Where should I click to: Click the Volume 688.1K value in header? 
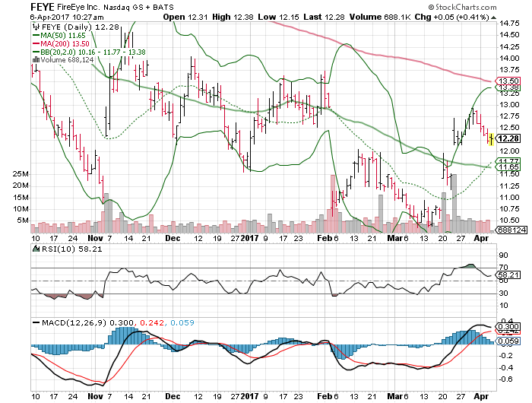point(381,17)
